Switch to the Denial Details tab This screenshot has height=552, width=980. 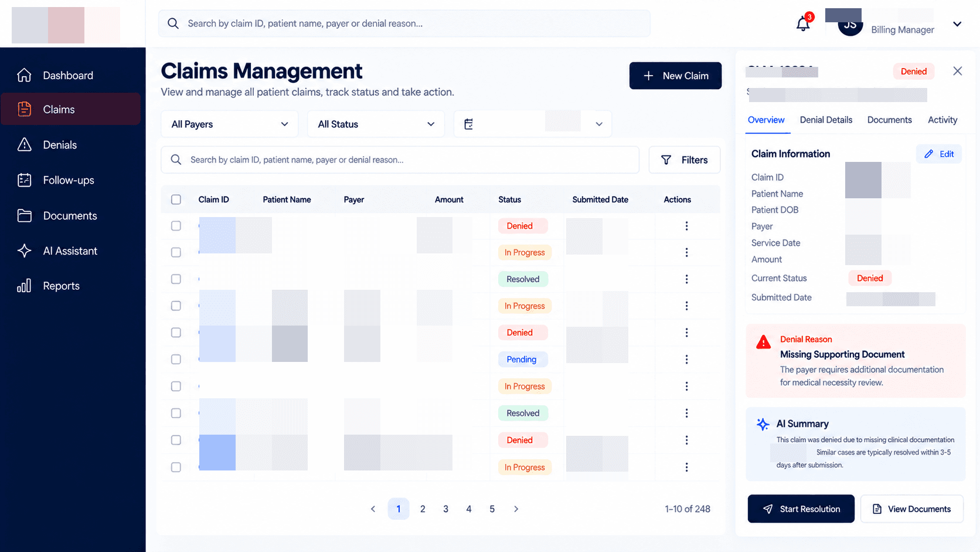pyautogui.click(x=826, y=120)
